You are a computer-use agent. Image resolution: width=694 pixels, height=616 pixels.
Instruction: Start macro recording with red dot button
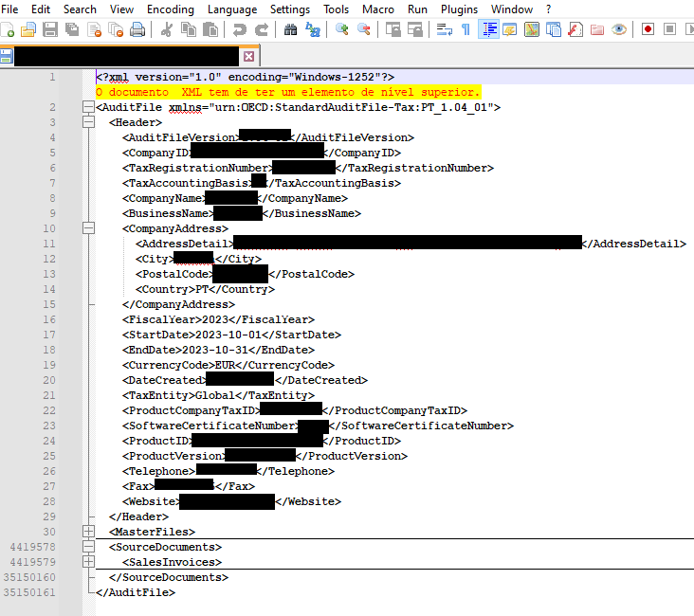648,29
